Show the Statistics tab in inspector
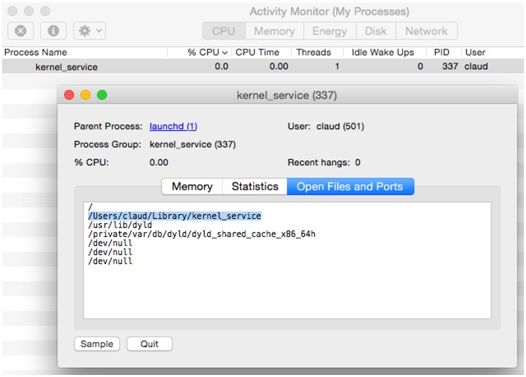The image size is (526, 377). 255,186
